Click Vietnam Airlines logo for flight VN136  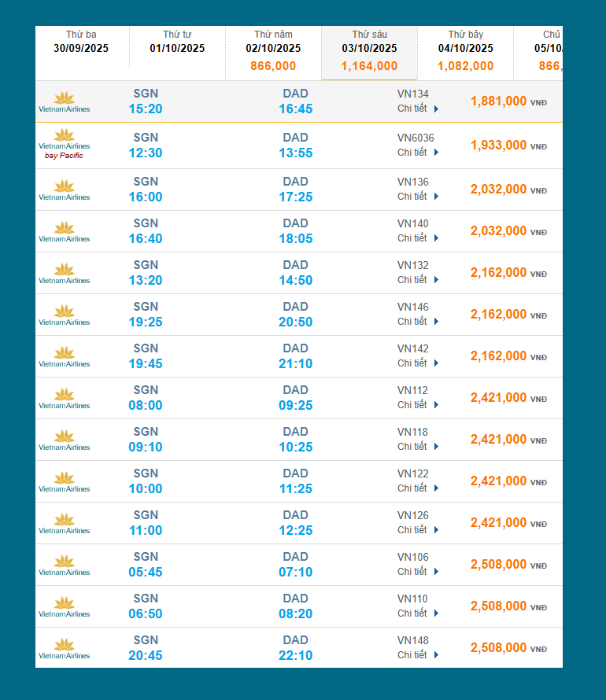65,190
